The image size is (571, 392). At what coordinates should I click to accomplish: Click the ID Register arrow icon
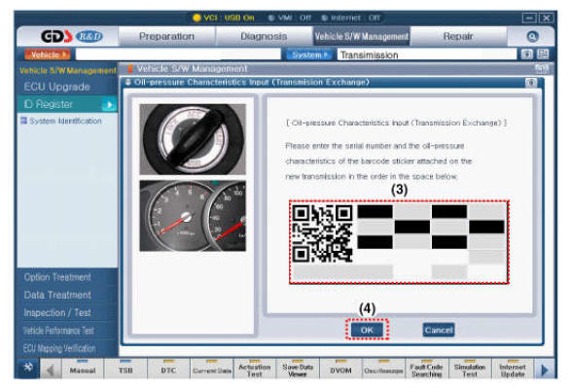click(109, 105)
